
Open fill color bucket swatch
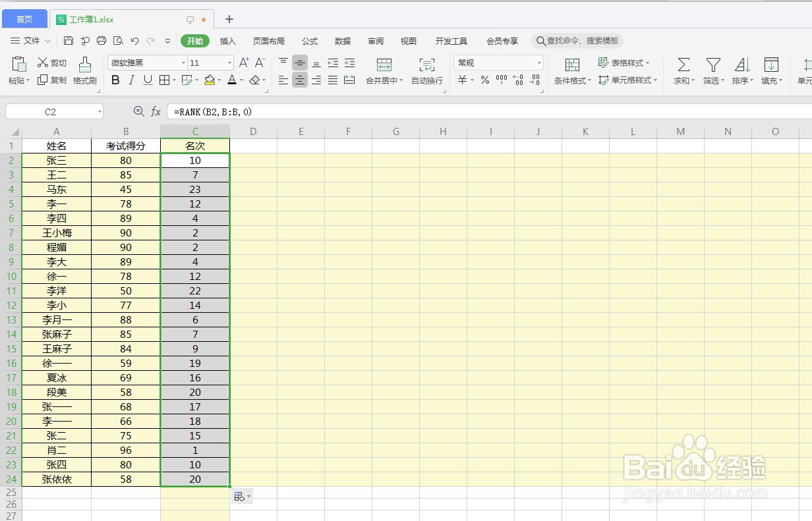coord(210,80)
